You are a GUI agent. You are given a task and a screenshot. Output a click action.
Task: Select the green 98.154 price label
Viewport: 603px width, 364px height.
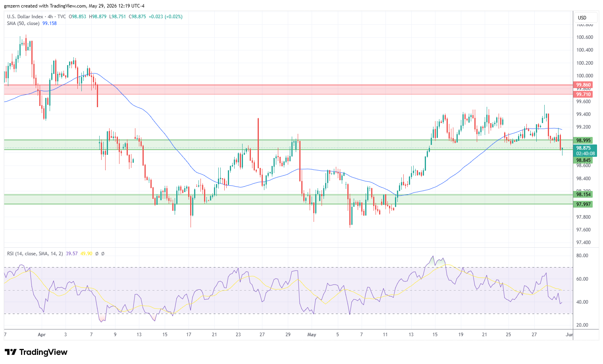[x=584, y=195]
